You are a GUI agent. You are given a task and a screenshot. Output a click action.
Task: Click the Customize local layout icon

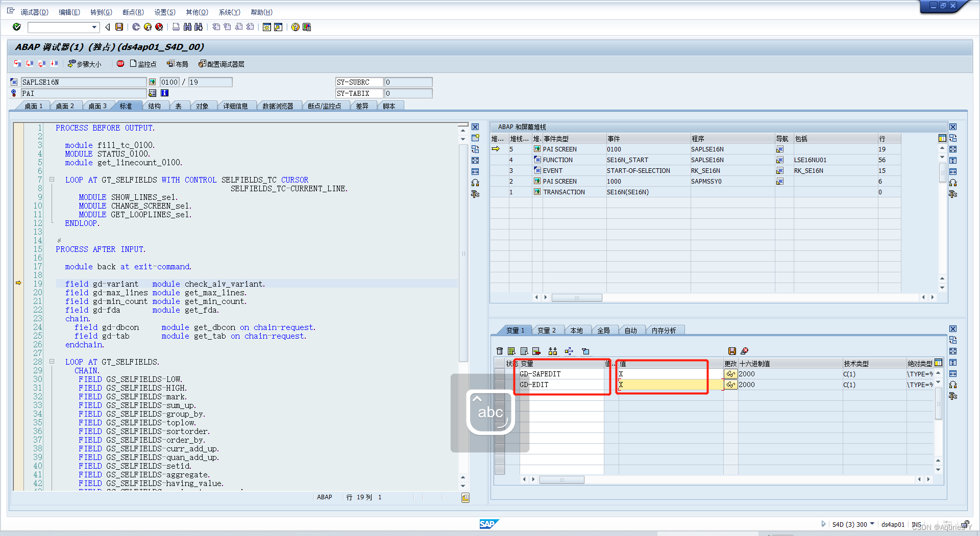click(307, 27)
